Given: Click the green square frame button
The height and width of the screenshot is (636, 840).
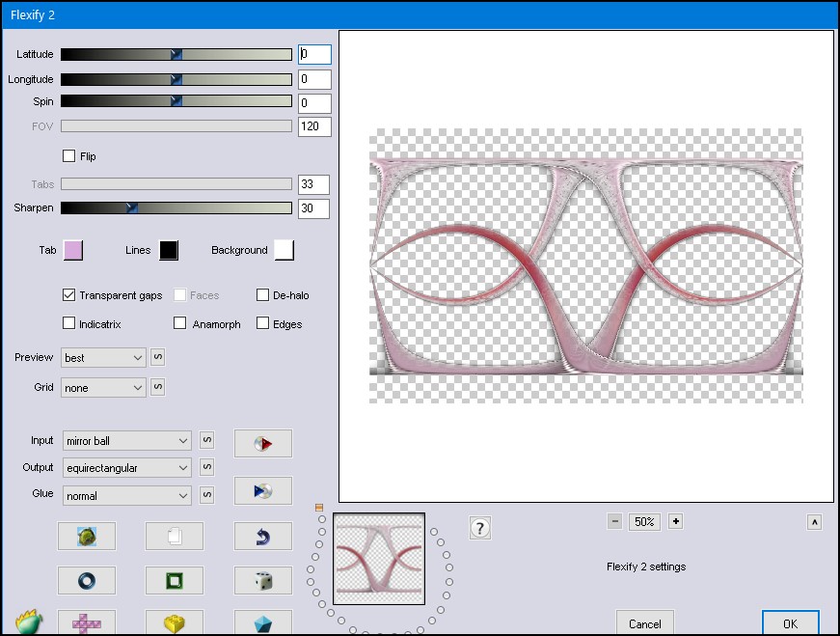Looking at the screenshot, I should point(175,580).
